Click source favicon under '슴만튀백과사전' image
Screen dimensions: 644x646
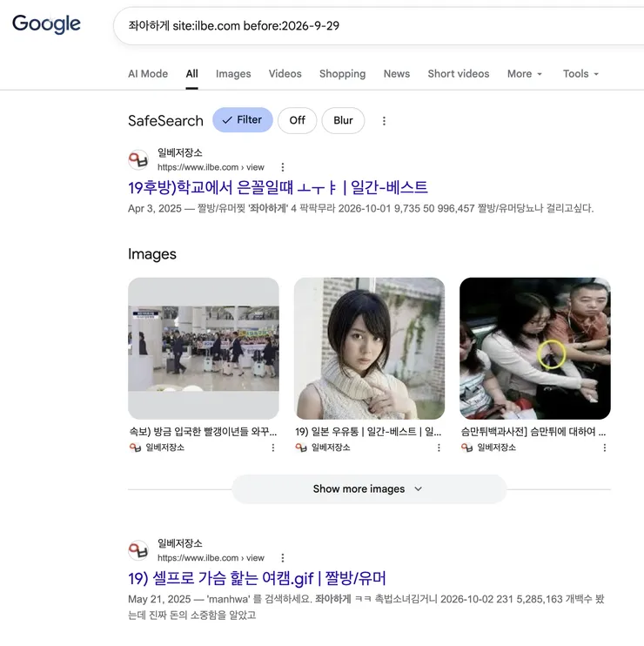click(467, 447)
